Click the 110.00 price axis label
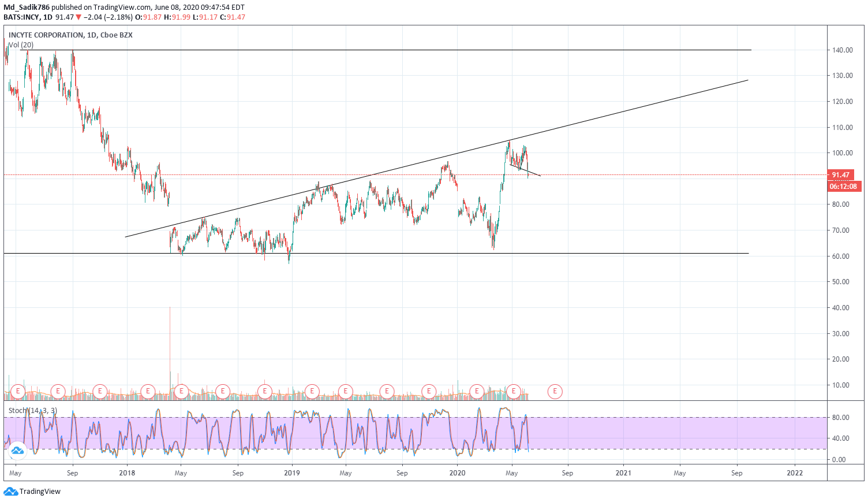The width and height of the screenshot is (868, 502). click(x=843, y=128)
